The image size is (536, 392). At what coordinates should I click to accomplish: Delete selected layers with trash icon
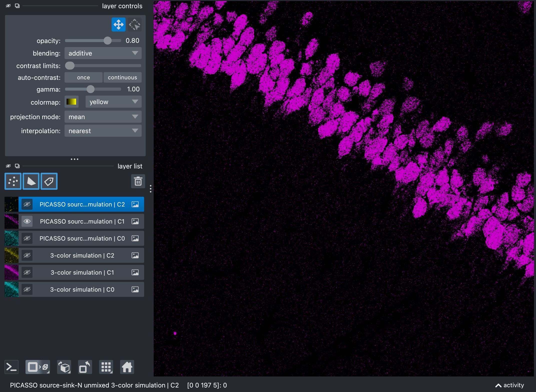click(138, 181)
